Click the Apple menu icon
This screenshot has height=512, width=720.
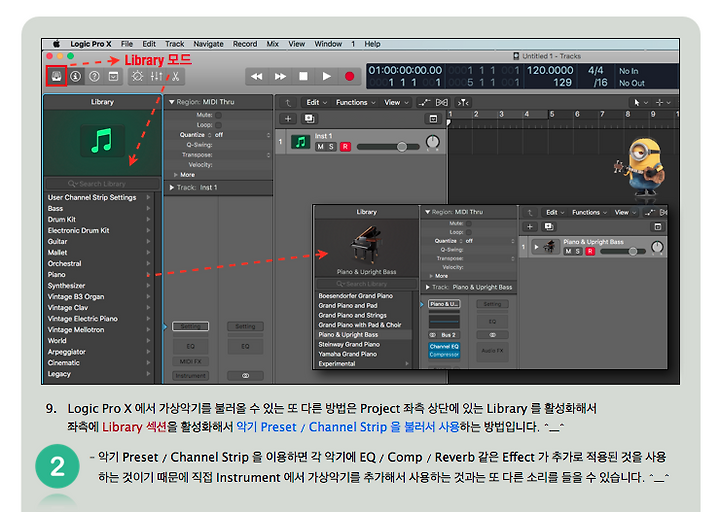click(56, 44)
